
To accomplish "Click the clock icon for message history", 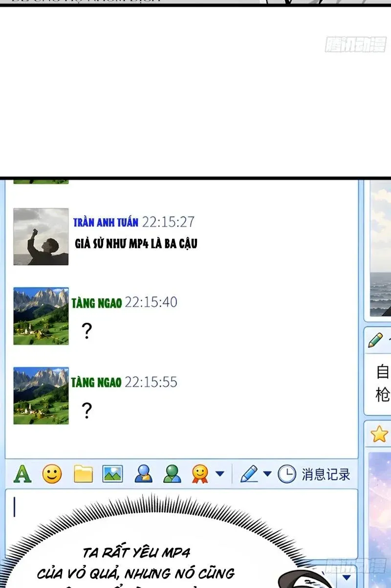I will pyautogui.click(x=287, y=474).
